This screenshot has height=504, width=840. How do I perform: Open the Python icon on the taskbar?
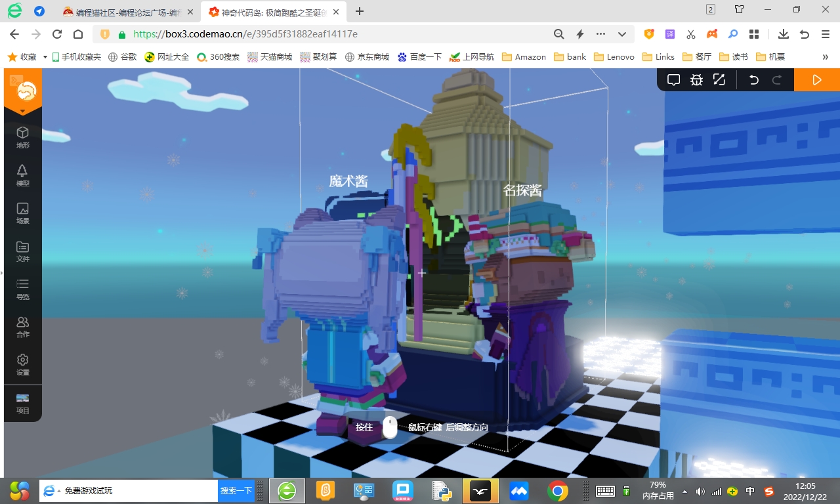click(x=442, y=491)
